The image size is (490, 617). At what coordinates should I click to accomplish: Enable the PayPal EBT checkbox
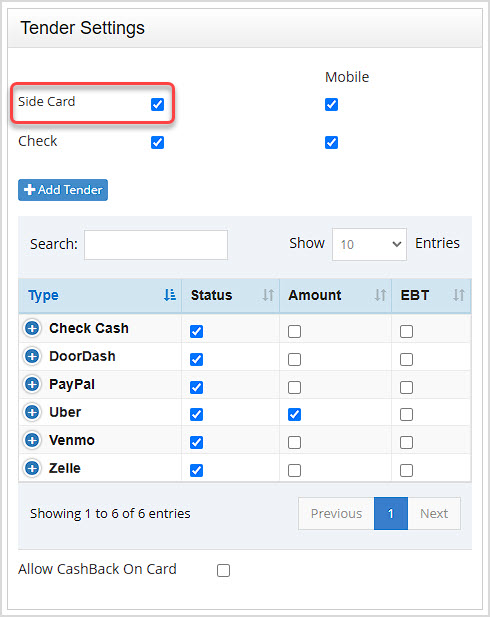(x=407, y=387)
